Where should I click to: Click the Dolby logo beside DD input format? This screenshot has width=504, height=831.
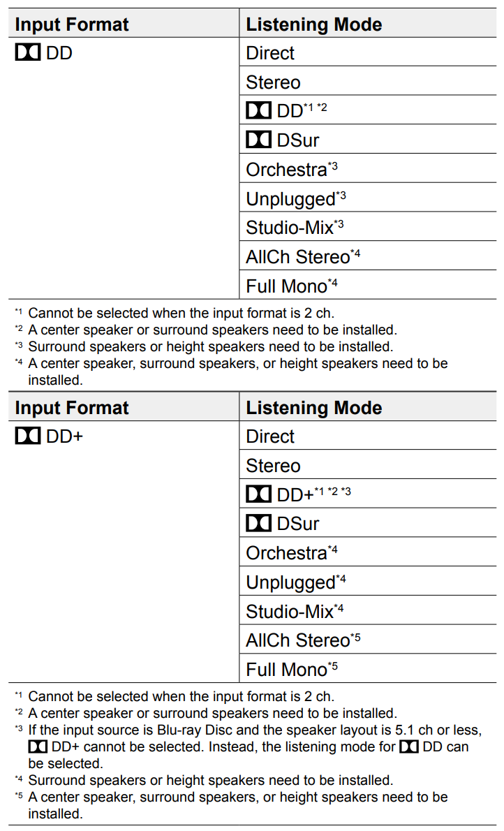click(27, 52)
